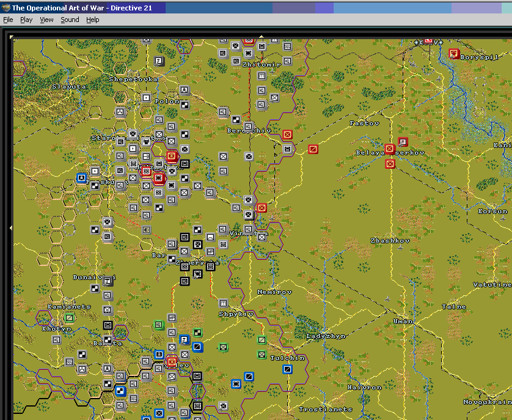Select the green unit beside the Kamianets label

point(69,317)
